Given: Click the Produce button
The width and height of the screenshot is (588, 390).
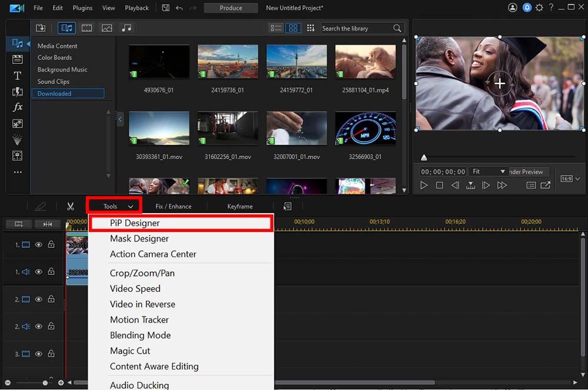Looking at the screenshot, I should [230, 8].
